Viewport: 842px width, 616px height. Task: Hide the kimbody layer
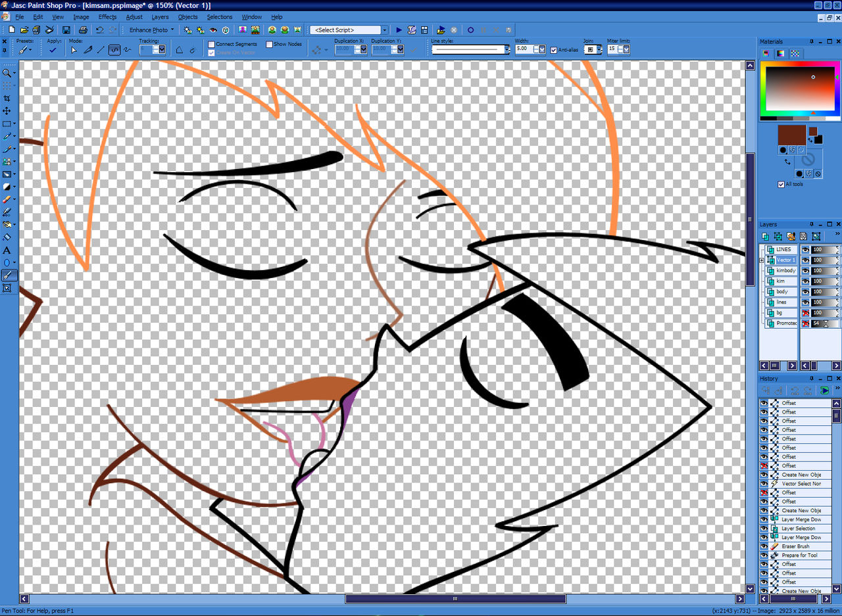pos(805,271)
